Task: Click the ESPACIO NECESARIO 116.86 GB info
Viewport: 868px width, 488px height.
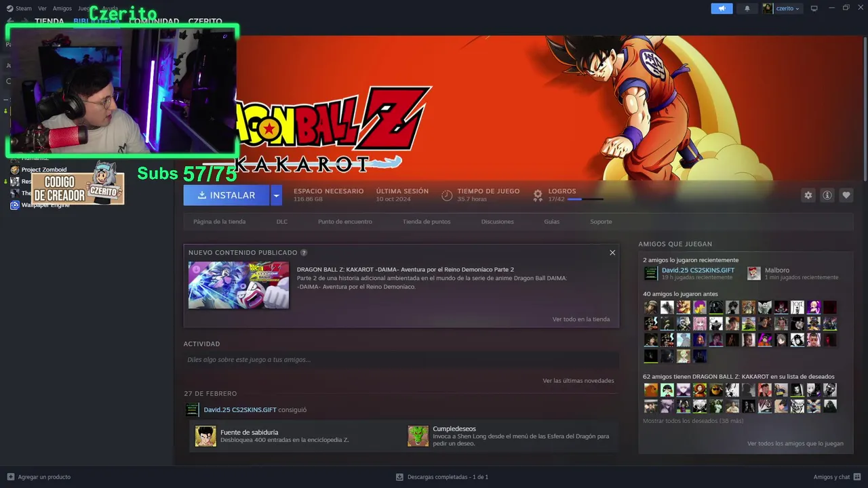Action: 329,195
